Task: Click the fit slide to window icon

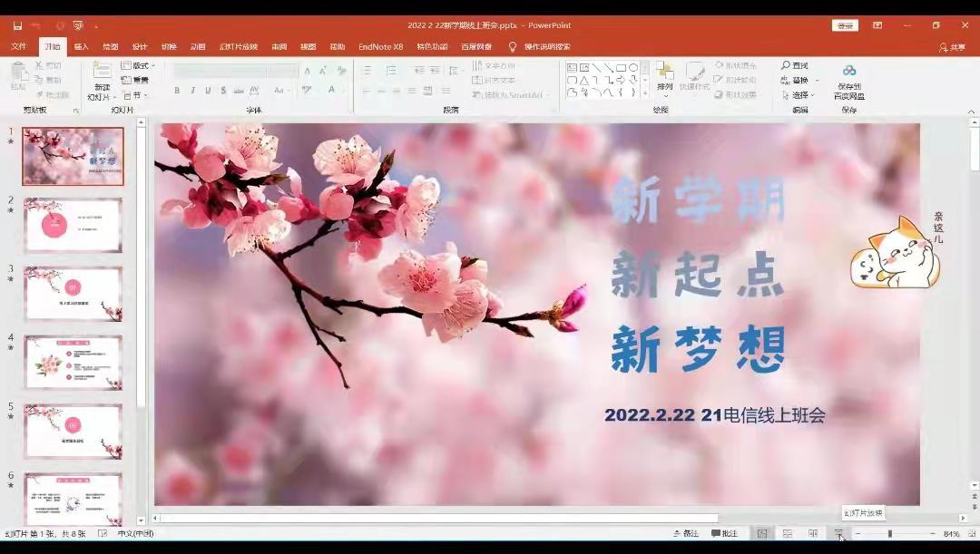Action: tap(971, 533)
